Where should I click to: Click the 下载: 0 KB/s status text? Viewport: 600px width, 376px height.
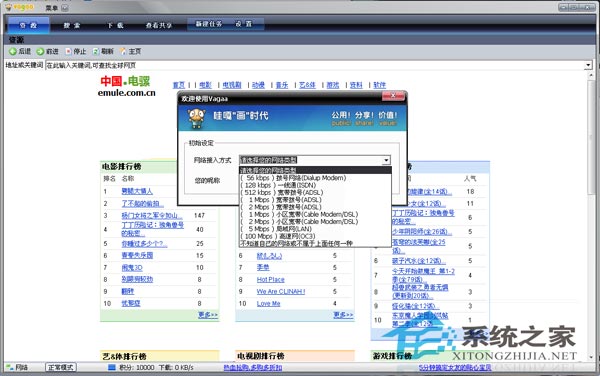[x=176, y=368]
